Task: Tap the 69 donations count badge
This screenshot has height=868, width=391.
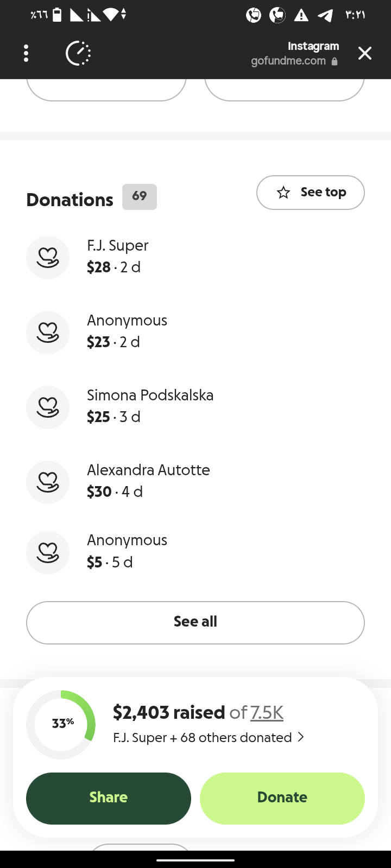Action: point(140,196)
